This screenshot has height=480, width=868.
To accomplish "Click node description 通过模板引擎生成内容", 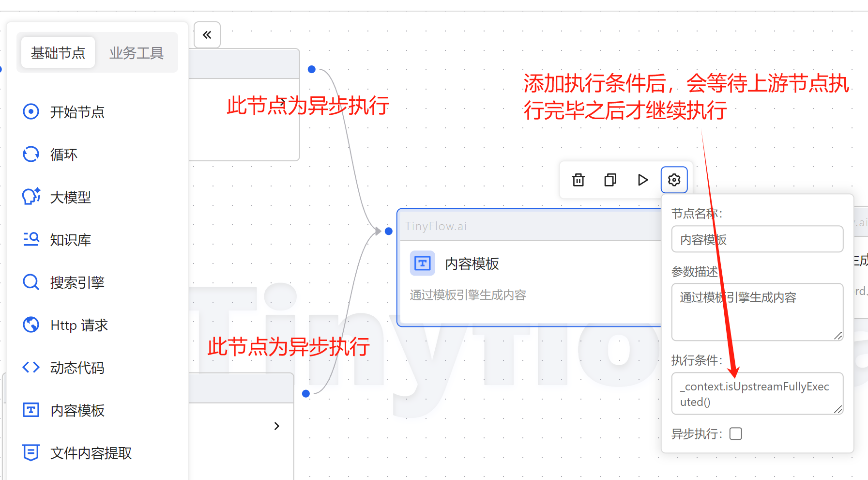I will click(468, 295).
